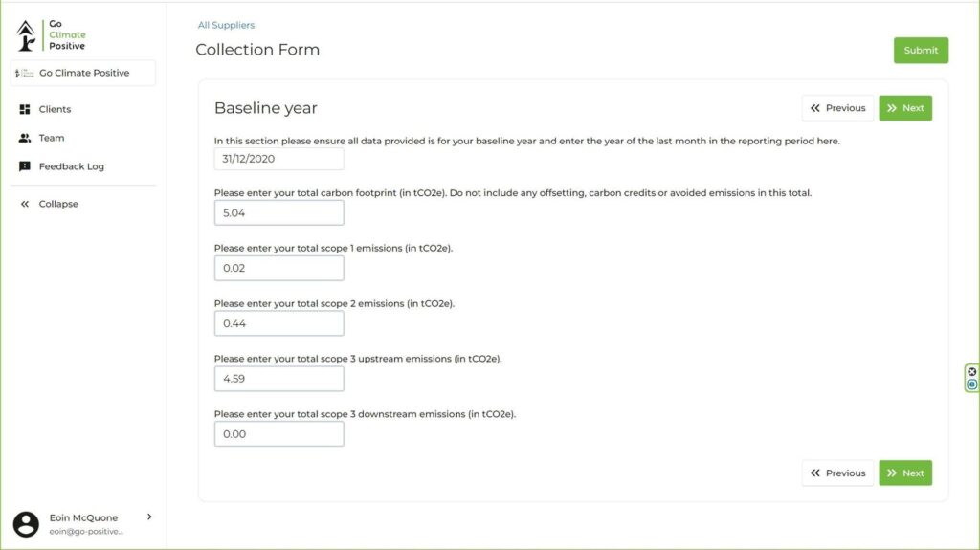Expand user menu chevron beside Eoin McQuone

coord(149,517)
